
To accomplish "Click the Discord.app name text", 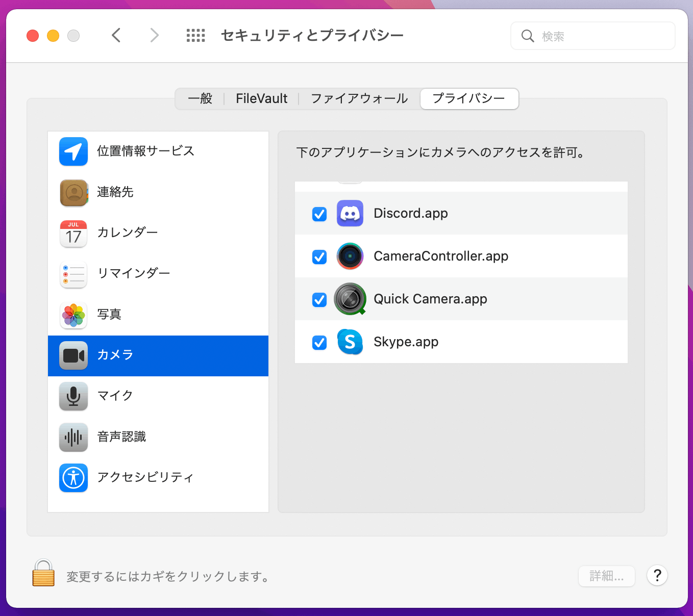I will [x=411, y=213].
